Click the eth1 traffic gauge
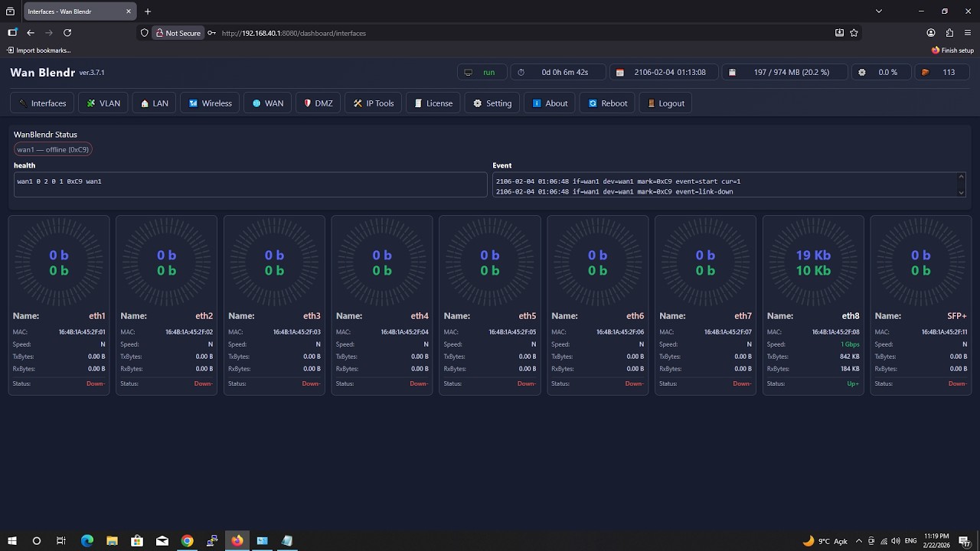The height and width of the screenshot is (551, 980). pos(59,262)
